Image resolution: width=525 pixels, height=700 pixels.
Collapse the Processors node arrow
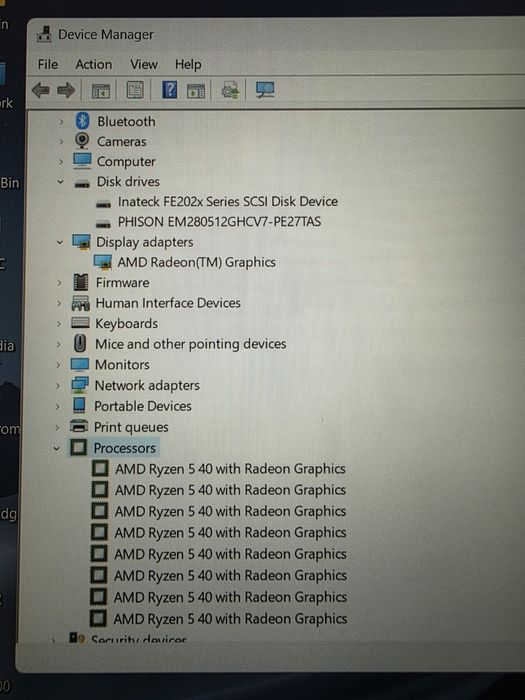click(56, 448)
